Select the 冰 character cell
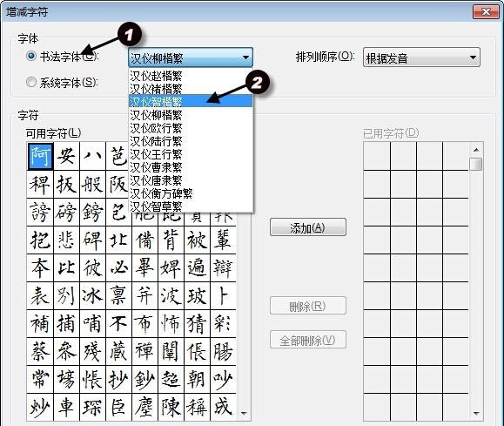Viewport: 504px width, 426px height. pos(92,296)
